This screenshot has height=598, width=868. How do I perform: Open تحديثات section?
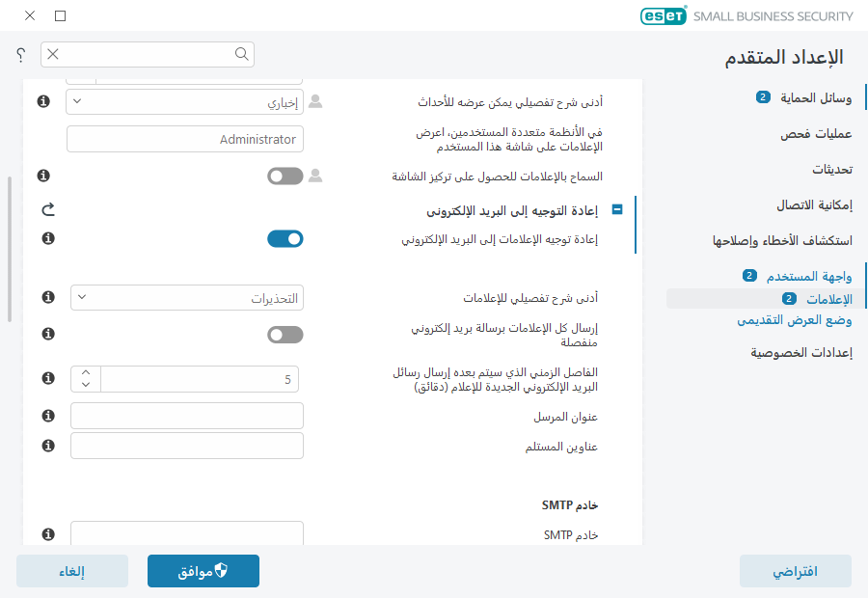pyautogui.click(x=832, y=169)
